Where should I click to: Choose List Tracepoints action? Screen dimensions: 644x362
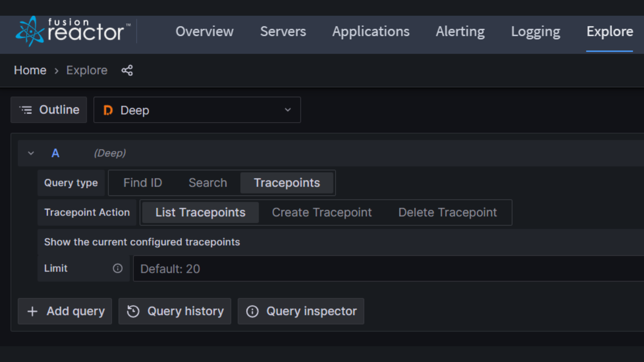pos(200,212)
